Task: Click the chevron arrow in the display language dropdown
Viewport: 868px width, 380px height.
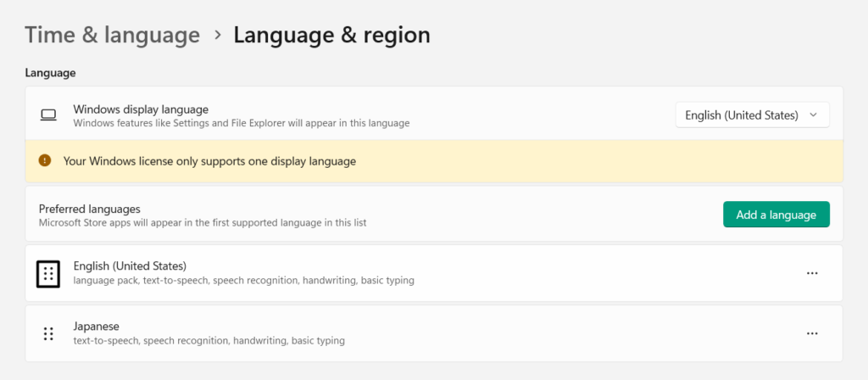Action: click(814, 115)
